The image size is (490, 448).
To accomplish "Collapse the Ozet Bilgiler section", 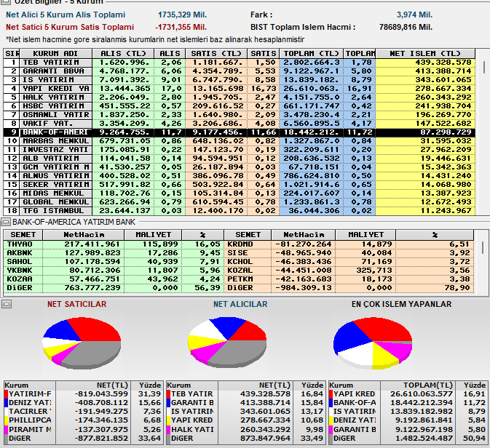I will click(6, 2).
